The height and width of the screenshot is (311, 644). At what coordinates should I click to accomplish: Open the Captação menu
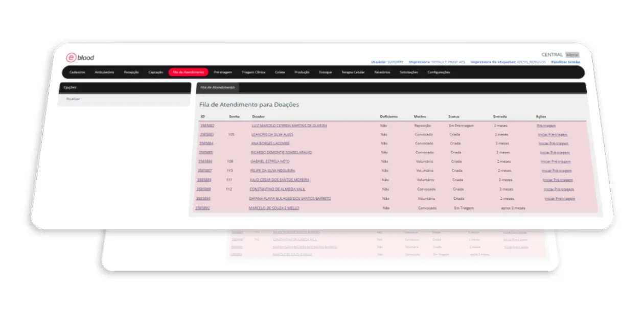pyautogui.click(x=156, y=72)
